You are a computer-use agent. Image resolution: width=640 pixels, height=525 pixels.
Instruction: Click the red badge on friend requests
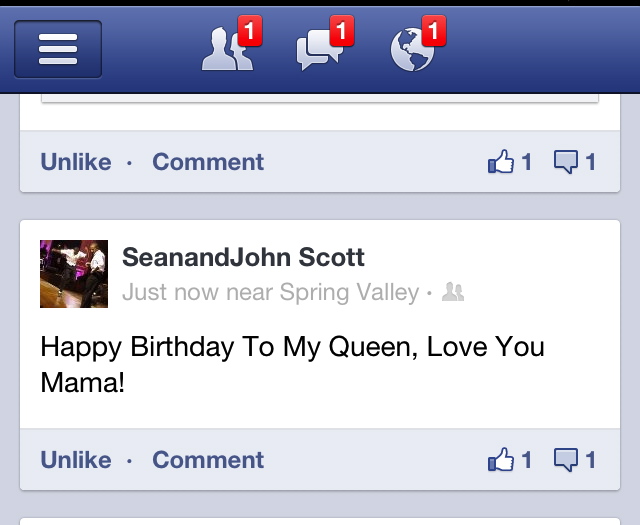coord(250,31)
